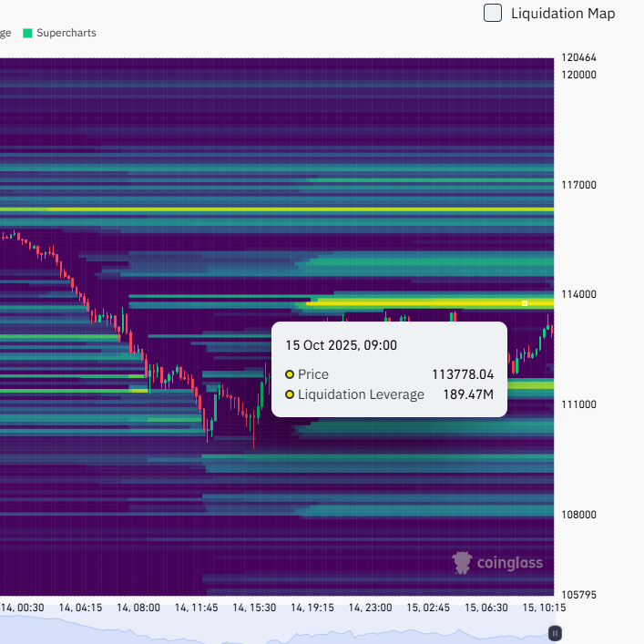This screenshot has width=644, height=644.
Task: Click the 14, 08:00 time label
Action: (x=138, y=608)
